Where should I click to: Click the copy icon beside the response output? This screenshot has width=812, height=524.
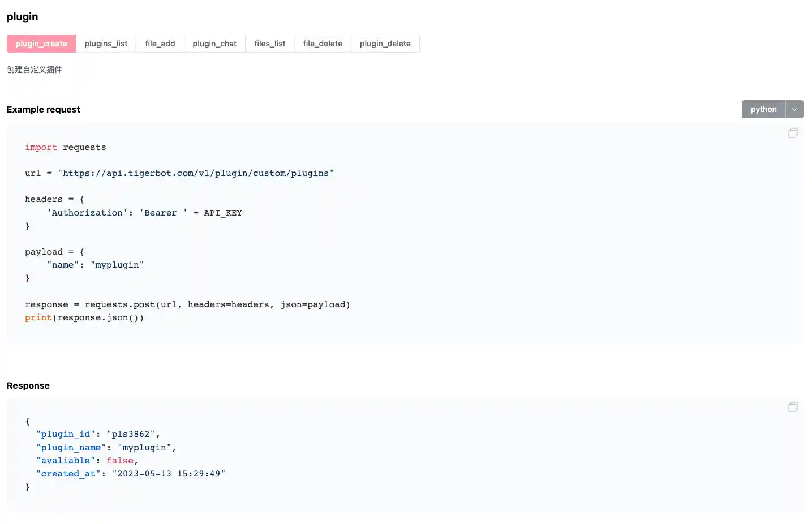[793, 406]
